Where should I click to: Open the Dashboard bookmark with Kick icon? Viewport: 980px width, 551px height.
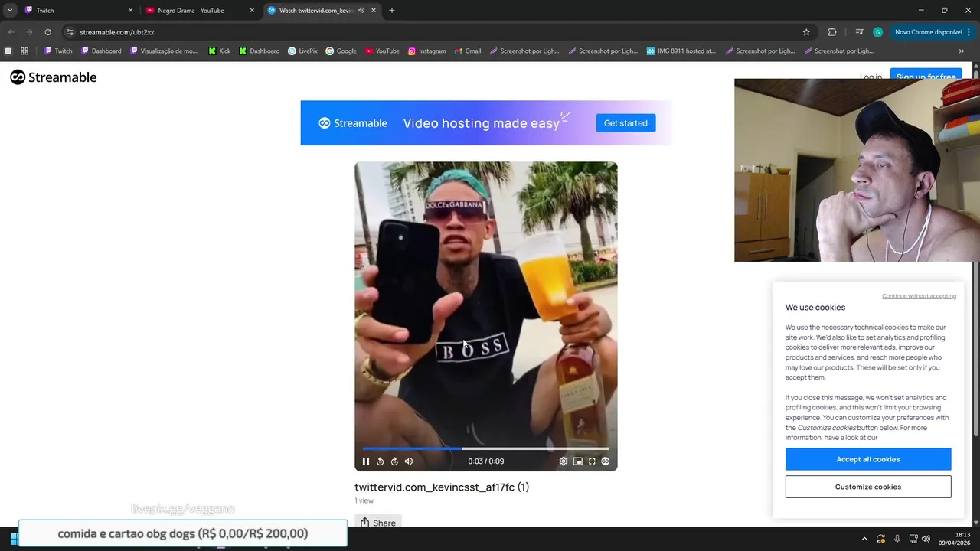259,51
